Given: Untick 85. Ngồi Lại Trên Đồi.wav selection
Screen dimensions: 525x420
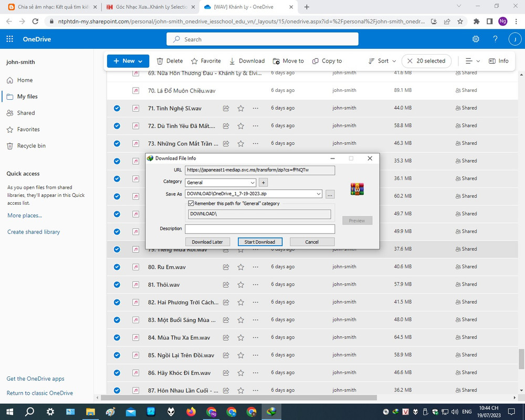Looking at the screenshot, I should tap(117, 355).
